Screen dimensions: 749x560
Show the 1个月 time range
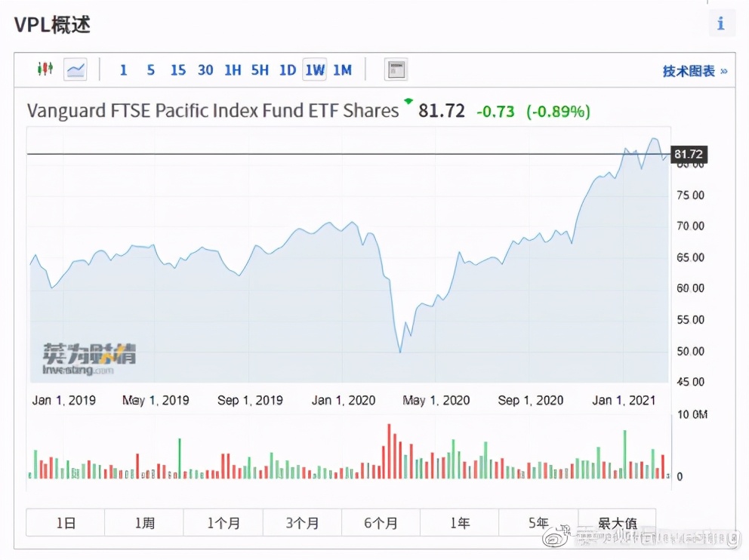(x=223, y=522)
